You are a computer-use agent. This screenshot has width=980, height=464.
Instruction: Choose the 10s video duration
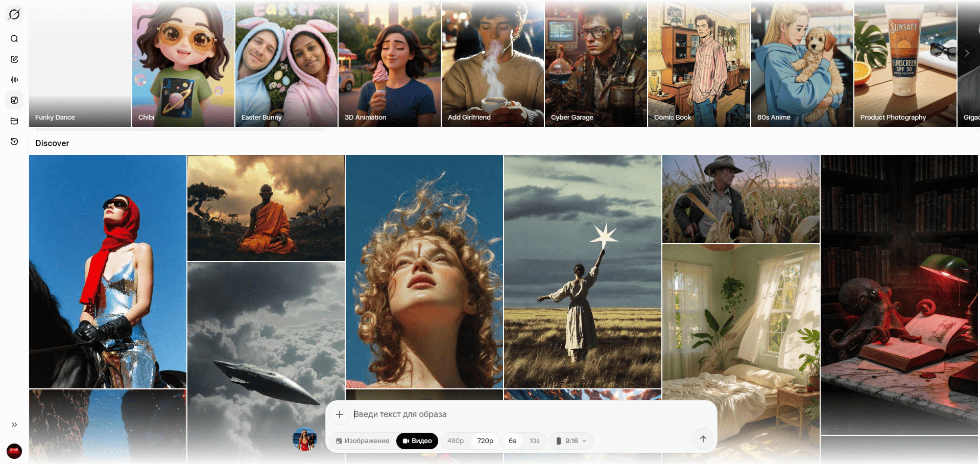click(534, 441)
